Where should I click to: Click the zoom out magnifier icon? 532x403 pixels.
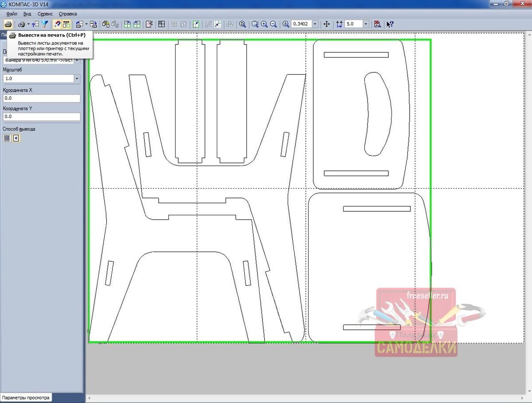(274, 24)
